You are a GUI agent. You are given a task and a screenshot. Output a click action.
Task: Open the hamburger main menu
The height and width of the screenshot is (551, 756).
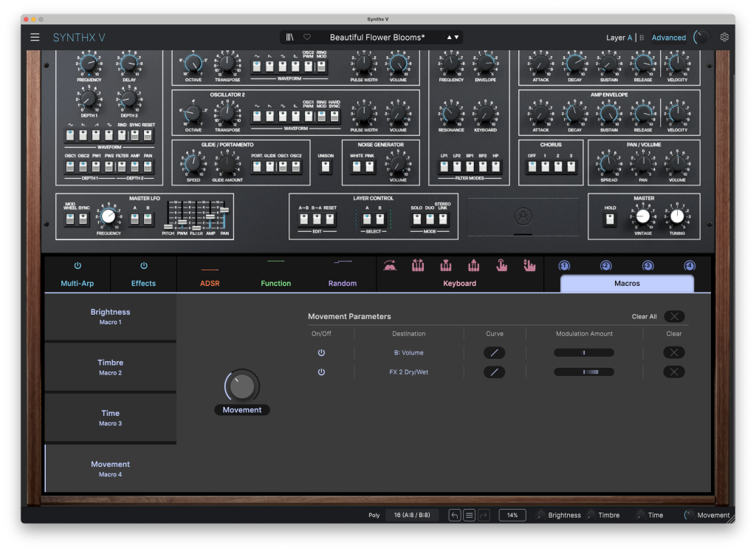coord(35,37)
